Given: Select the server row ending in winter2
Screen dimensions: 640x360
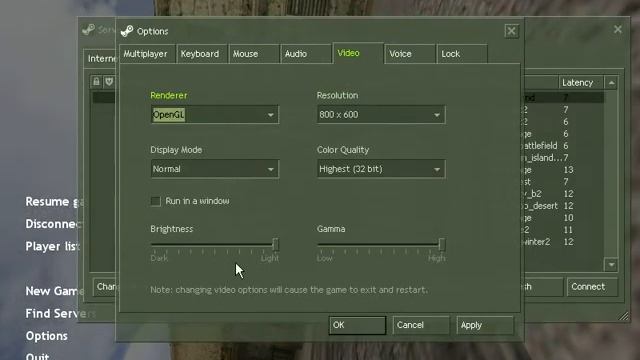Looking at the screenshot, I should (563, 242).
